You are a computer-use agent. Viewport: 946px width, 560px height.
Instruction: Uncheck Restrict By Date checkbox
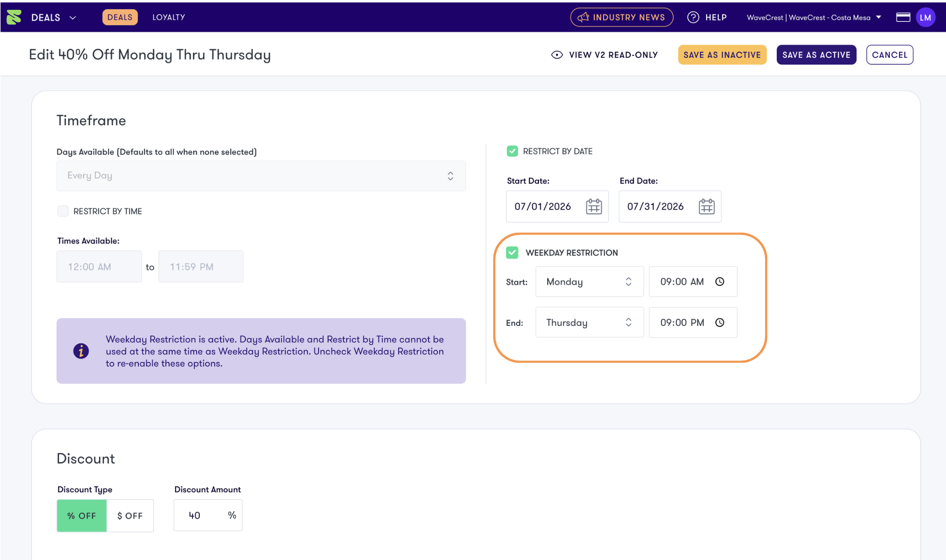[512, 151]
